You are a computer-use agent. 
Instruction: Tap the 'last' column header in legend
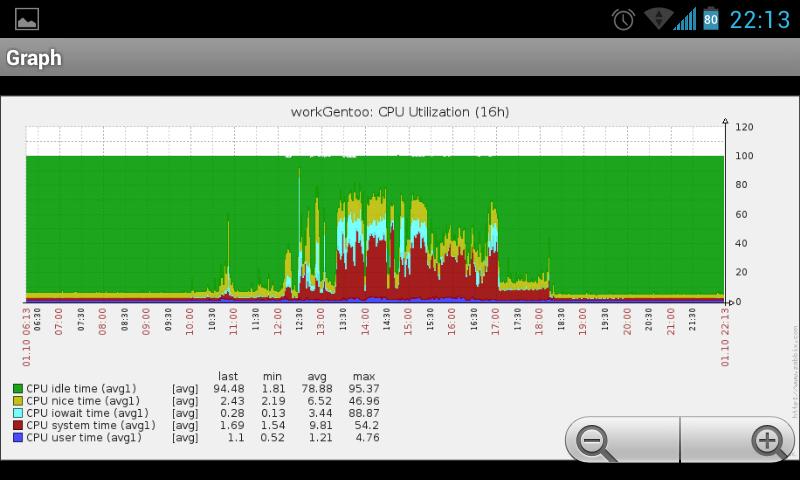point(228,376)
